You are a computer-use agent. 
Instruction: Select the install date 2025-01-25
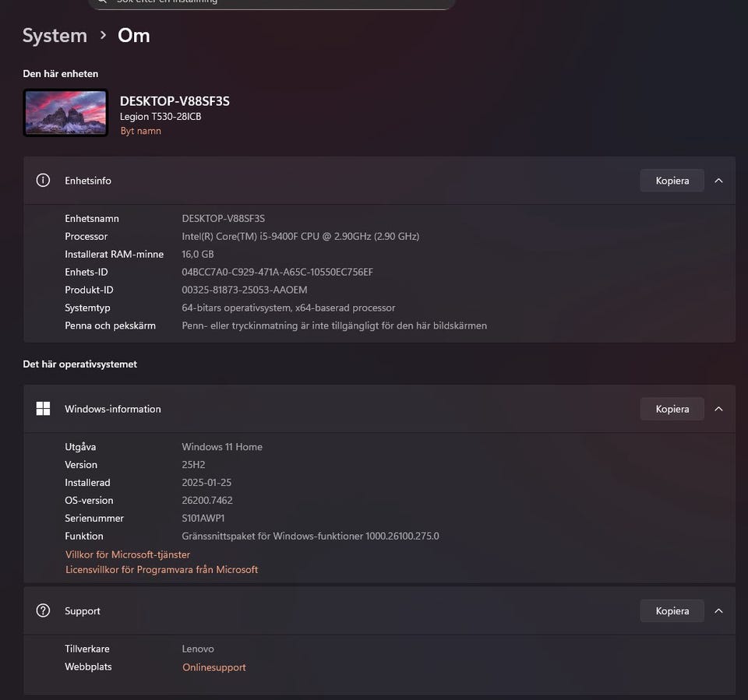click(206, 483)
